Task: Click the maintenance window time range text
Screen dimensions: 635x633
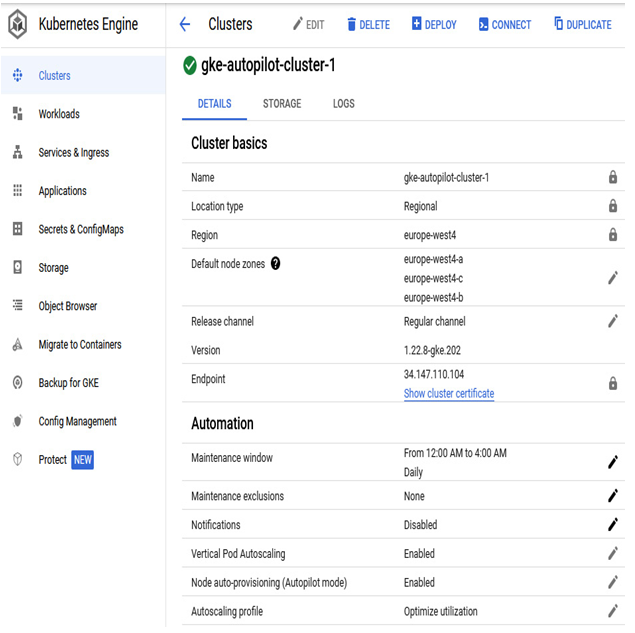Action: tap(455, 452)
